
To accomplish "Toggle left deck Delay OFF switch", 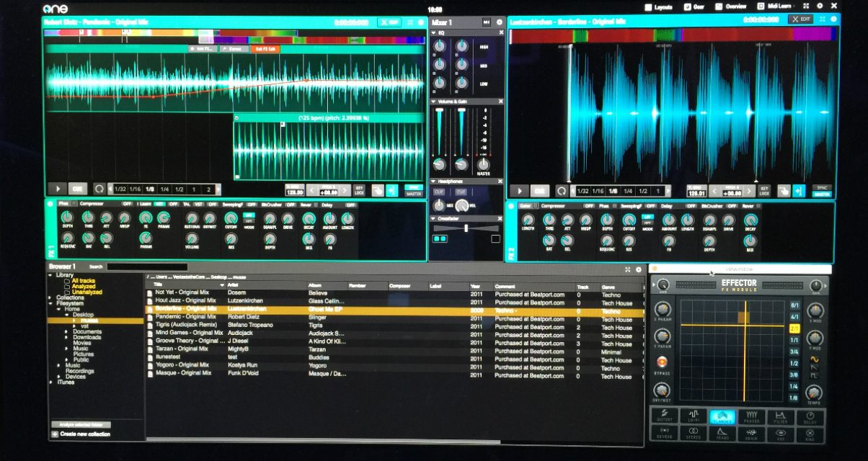I will click(350, 205).
